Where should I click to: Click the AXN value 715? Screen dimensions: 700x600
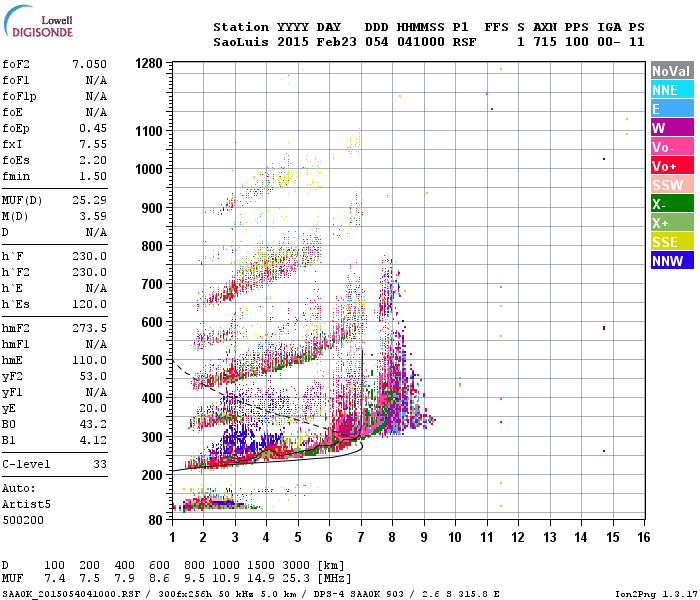(545, 42)
